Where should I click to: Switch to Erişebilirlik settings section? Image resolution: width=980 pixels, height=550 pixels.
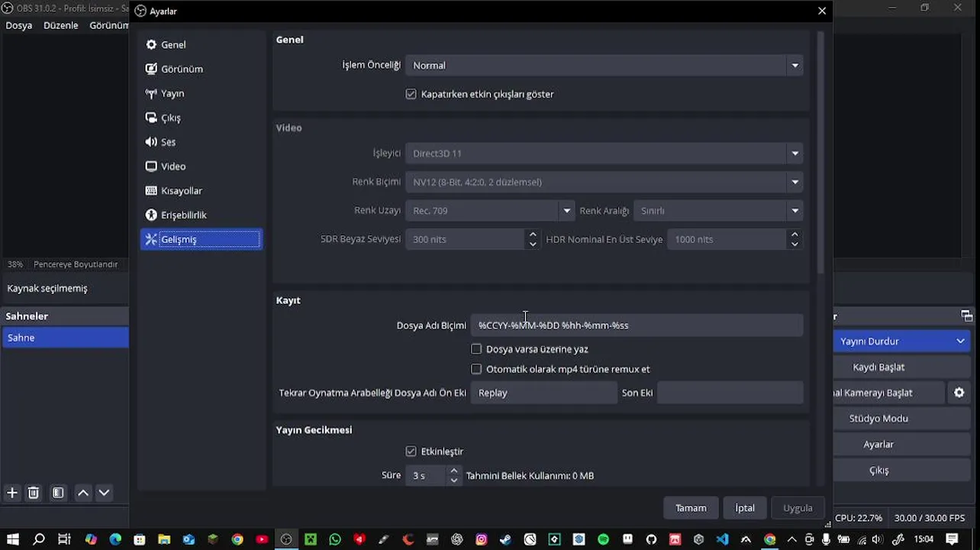tap(201, 215)
